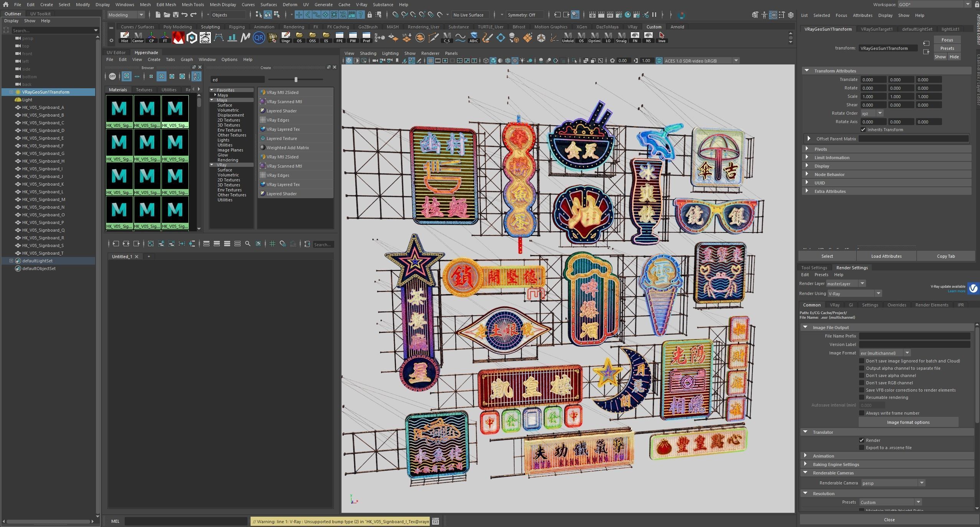Open the Deform menu

[290, 5]
